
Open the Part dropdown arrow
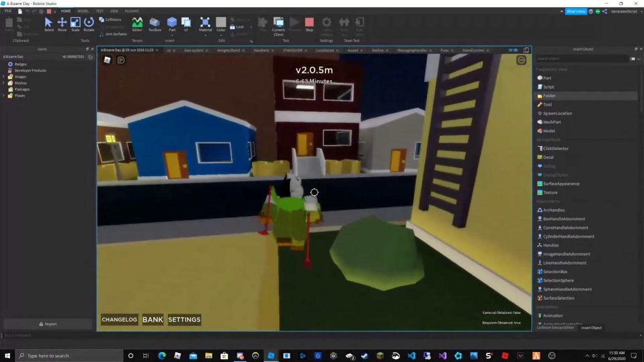click(x=172, y=35)
